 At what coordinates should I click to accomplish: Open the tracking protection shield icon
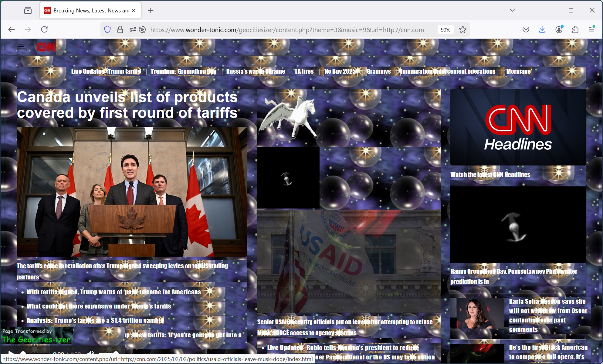107,29
